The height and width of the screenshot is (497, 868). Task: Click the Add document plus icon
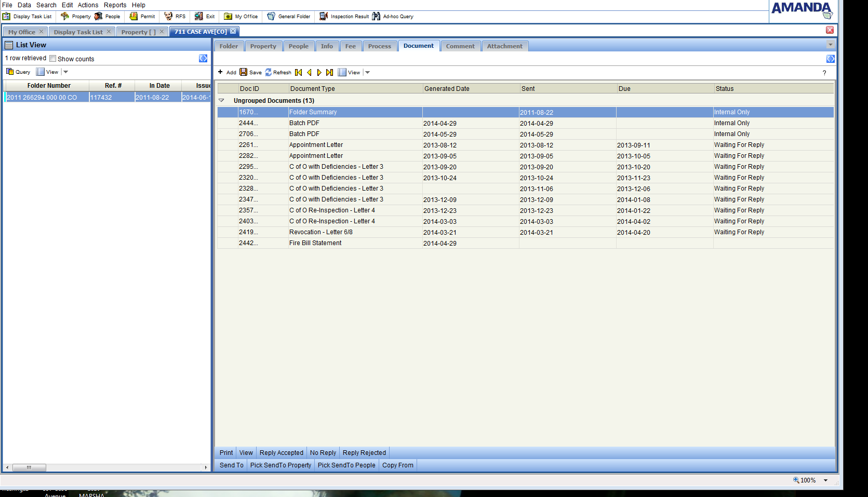pos(220,72)
